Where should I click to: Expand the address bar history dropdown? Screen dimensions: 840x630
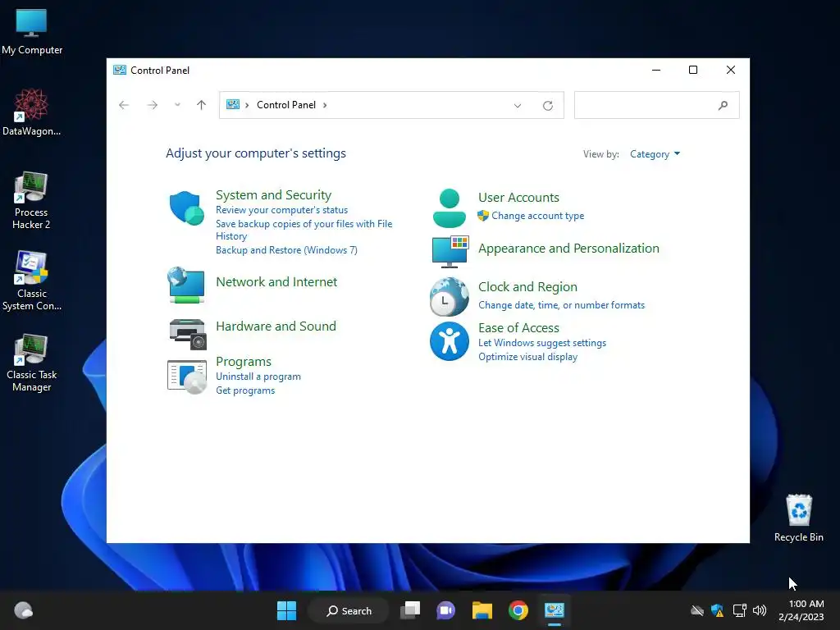[x=518, y=106]
